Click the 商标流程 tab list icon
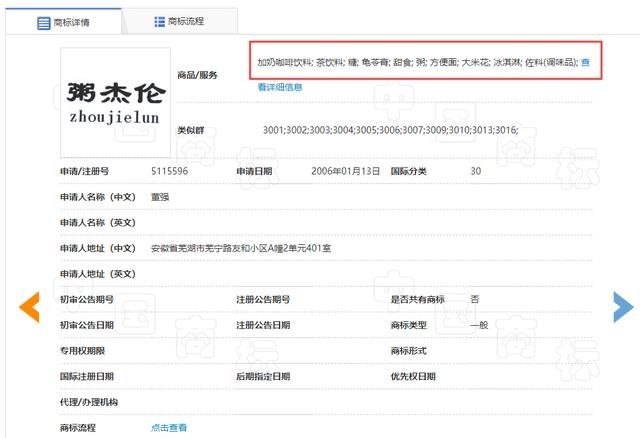 pos(159,22)
